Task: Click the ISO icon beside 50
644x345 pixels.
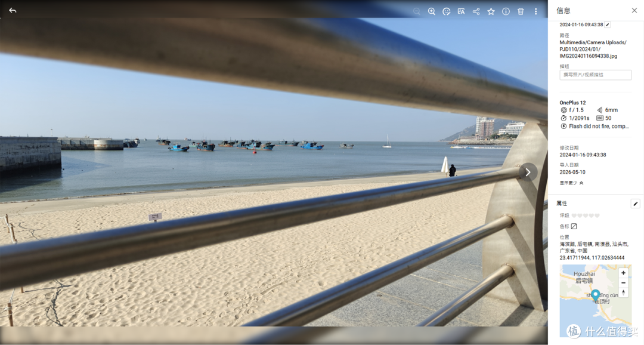Action: point(600,118)
